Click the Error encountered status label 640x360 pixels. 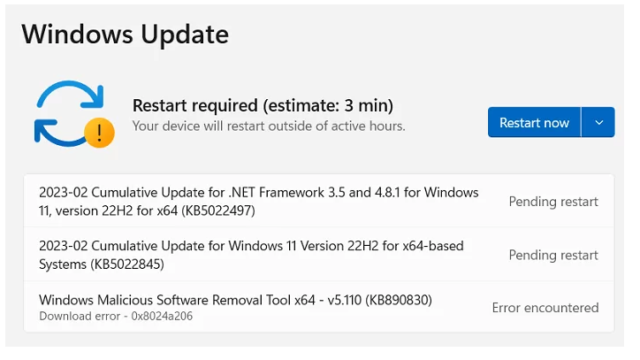tap(545, 308)
